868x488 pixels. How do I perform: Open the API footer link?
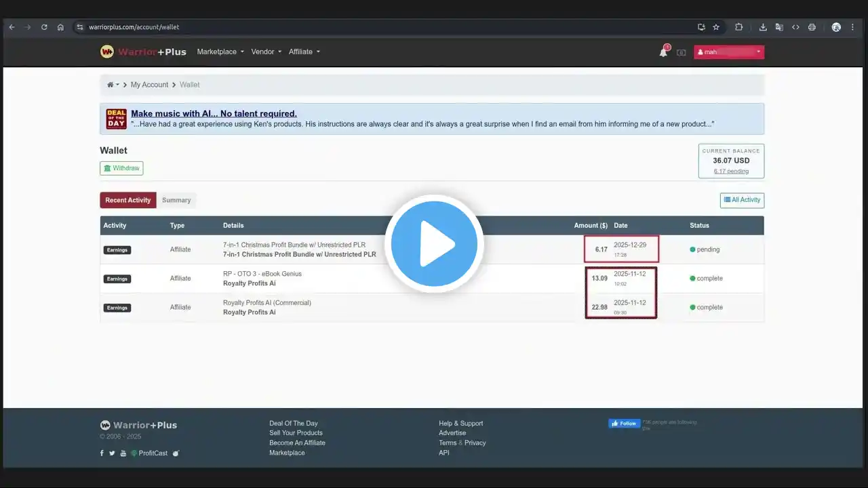point(444,453)
